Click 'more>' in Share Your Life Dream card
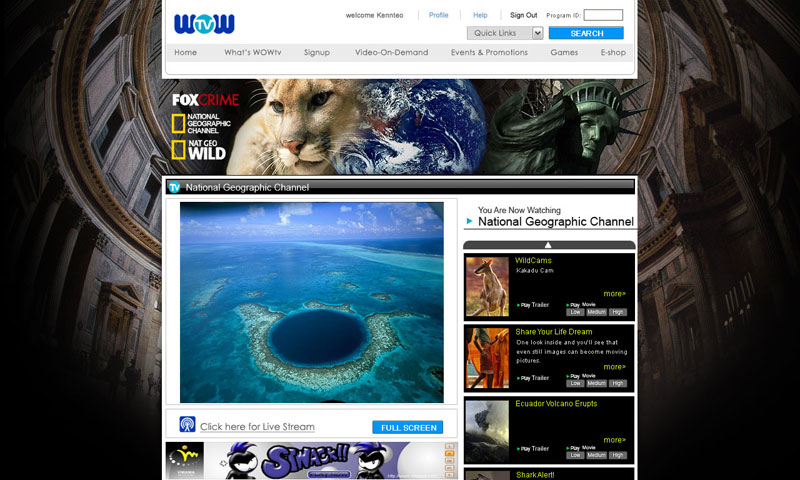Screen dimensions: 800x480 point(614,367)
